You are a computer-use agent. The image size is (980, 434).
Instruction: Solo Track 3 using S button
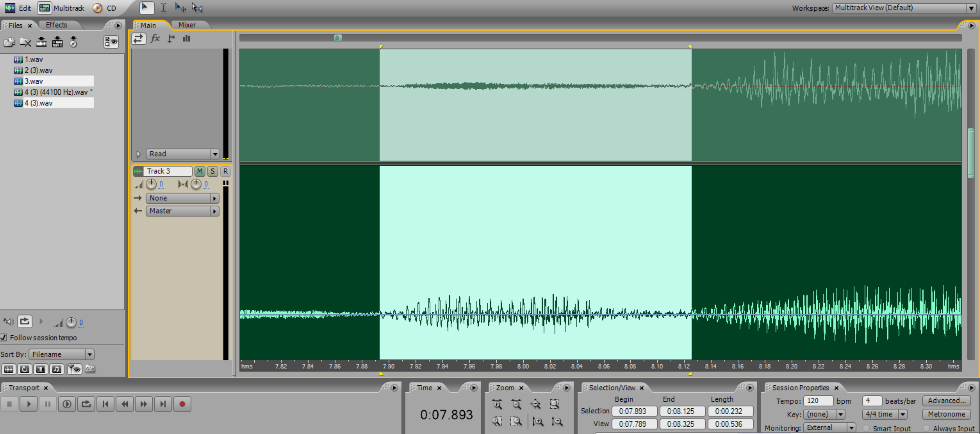[x=212, y=171]
